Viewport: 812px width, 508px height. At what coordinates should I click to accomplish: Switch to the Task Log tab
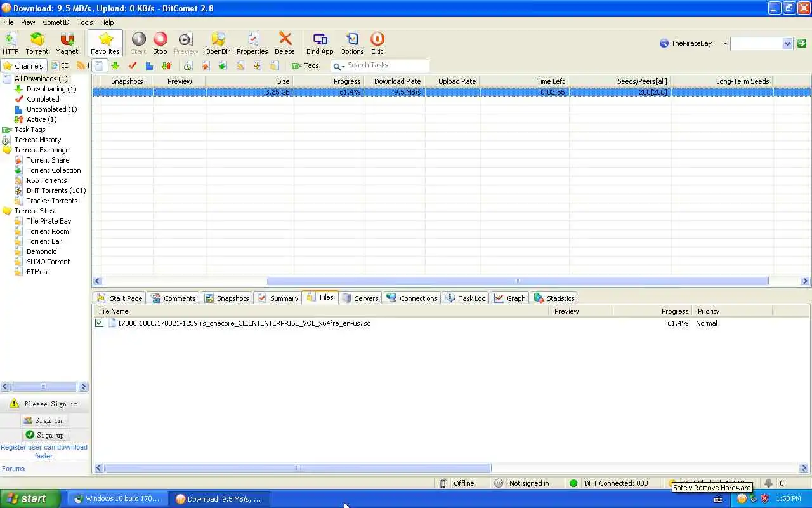click(x=466, y=298)
